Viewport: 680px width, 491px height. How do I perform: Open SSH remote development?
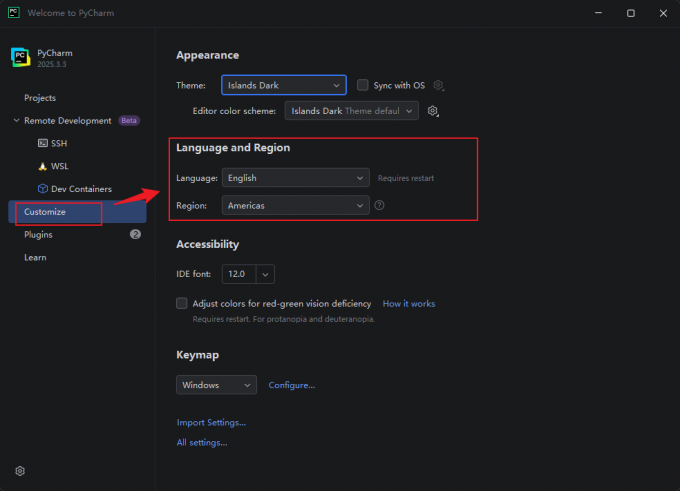[52, 143]
